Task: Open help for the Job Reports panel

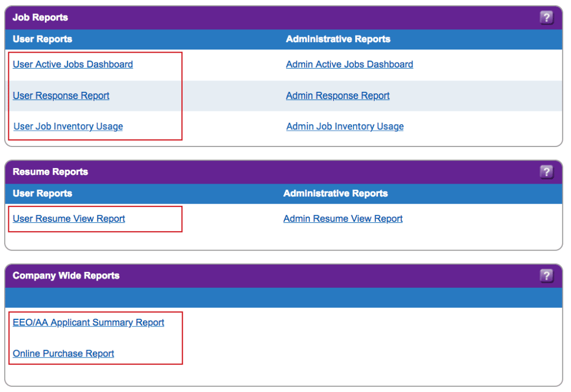Action: [546, 18]
